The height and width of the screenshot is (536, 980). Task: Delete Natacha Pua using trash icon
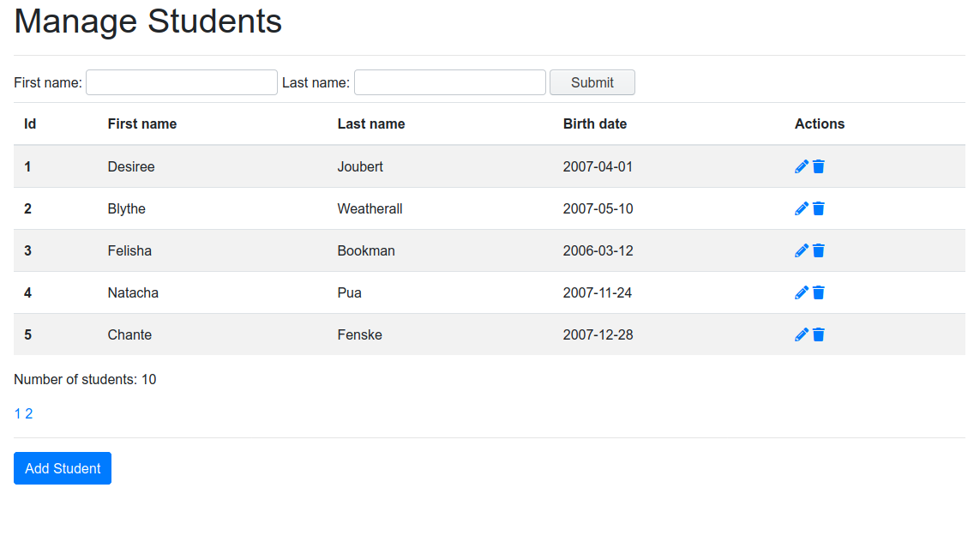[819, 292]
